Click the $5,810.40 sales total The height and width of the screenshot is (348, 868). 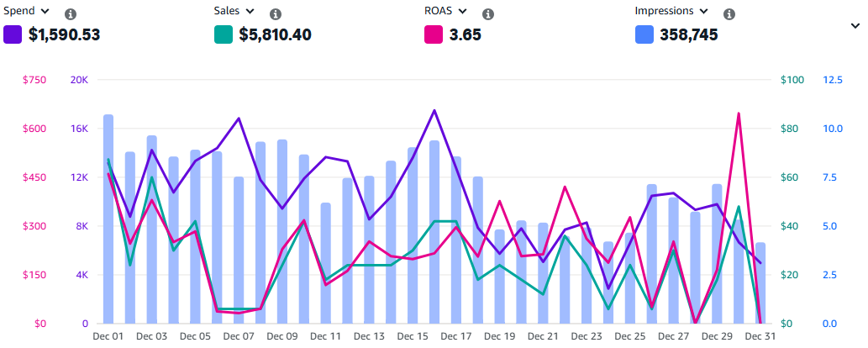click(x=276, y=35)
